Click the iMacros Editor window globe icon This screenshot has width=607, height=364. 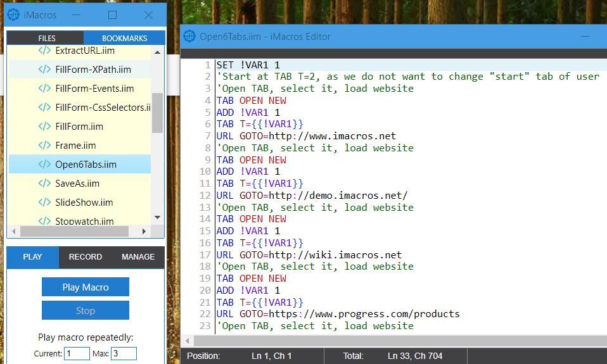(189, 36)
